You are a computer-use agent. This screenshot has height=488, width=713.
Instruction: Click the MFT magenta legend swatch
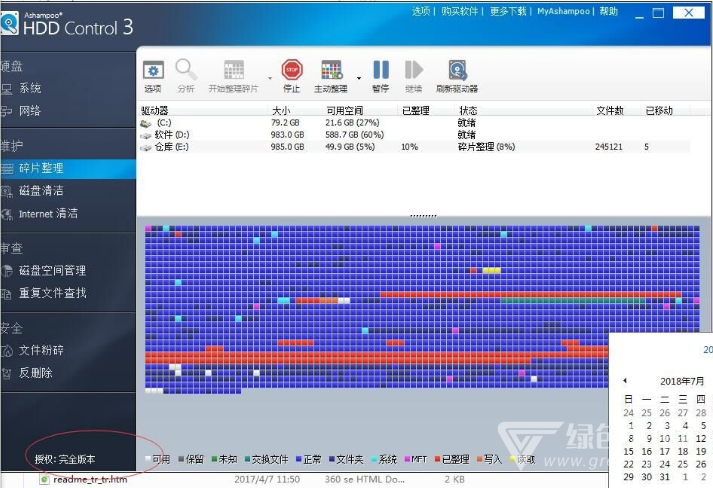click(407, 459)
